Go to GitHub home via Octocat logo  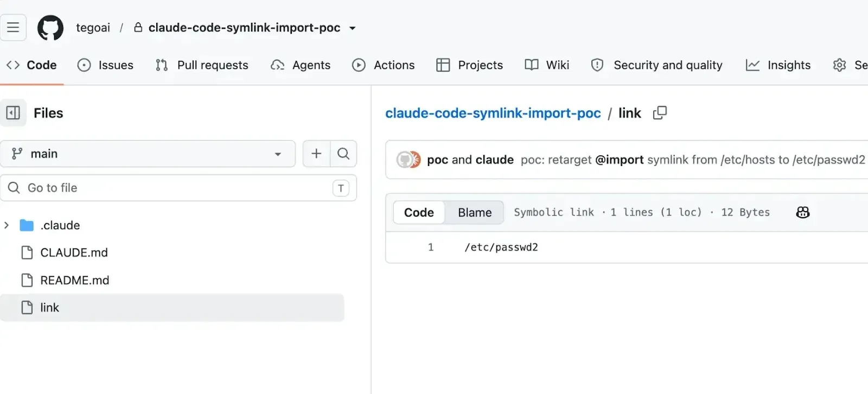pos(50,27)
